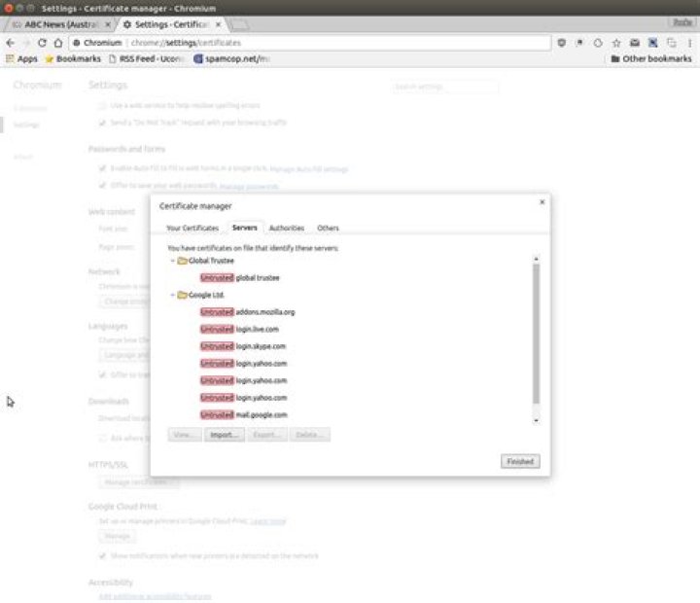Click the circular extension icon in toolbar
The width and height of the screenshot is (700, 603).
(598, 43)
